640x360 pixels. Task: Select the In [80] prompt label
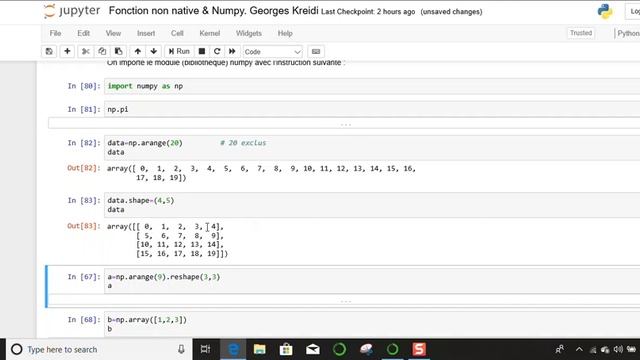tap(84, 86)
